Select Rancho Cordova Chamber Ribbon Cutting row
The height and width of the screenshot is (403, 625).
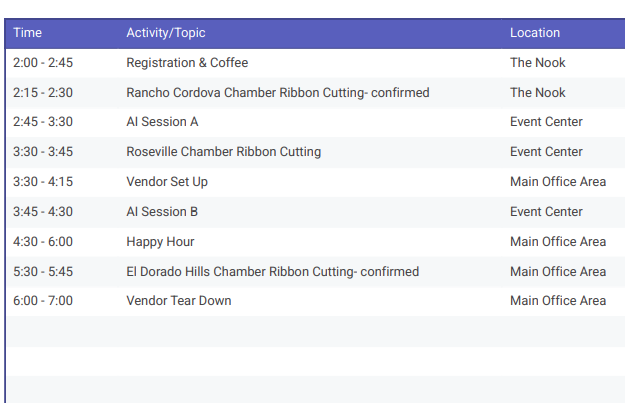pos(277,93)
